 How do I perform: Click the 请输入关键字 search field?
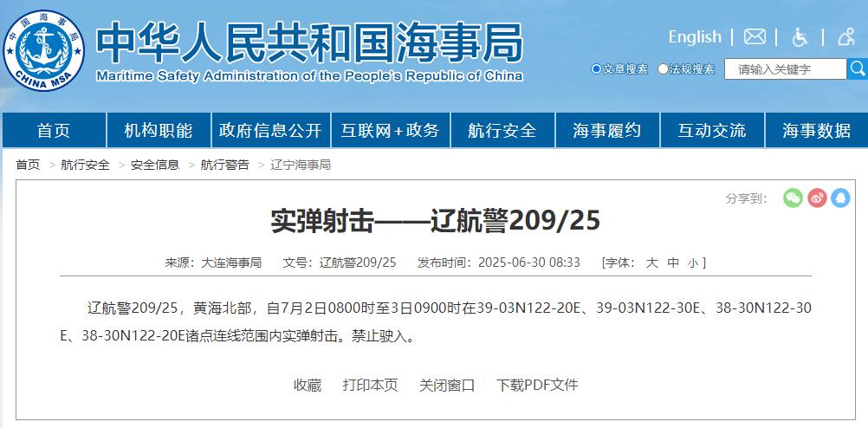click(785, 69)
